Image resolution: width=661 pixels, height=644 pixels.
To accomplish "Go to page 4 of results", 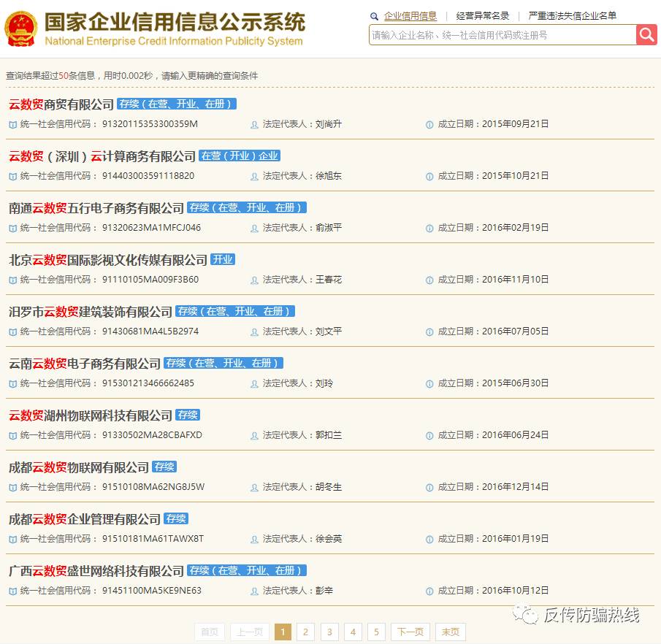I will click(353, 632).
